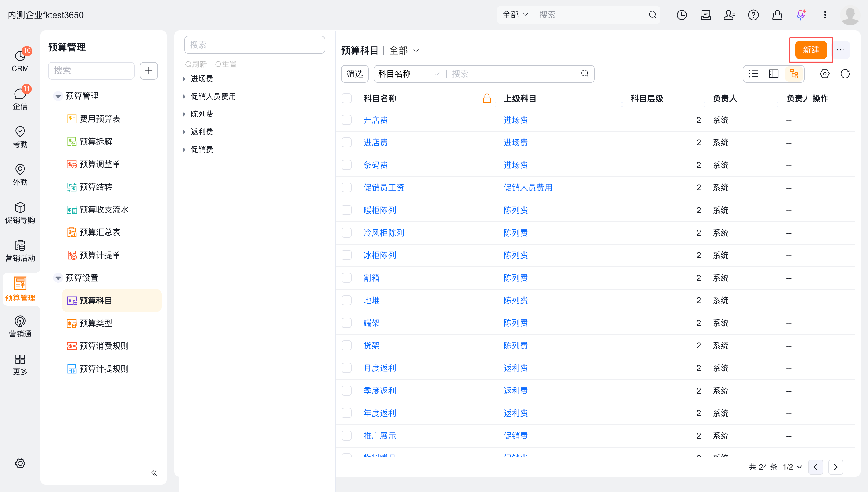This screenshot has width=868, height=492.
Task: Open 费用预算表 in the menu
Action: 100,119
